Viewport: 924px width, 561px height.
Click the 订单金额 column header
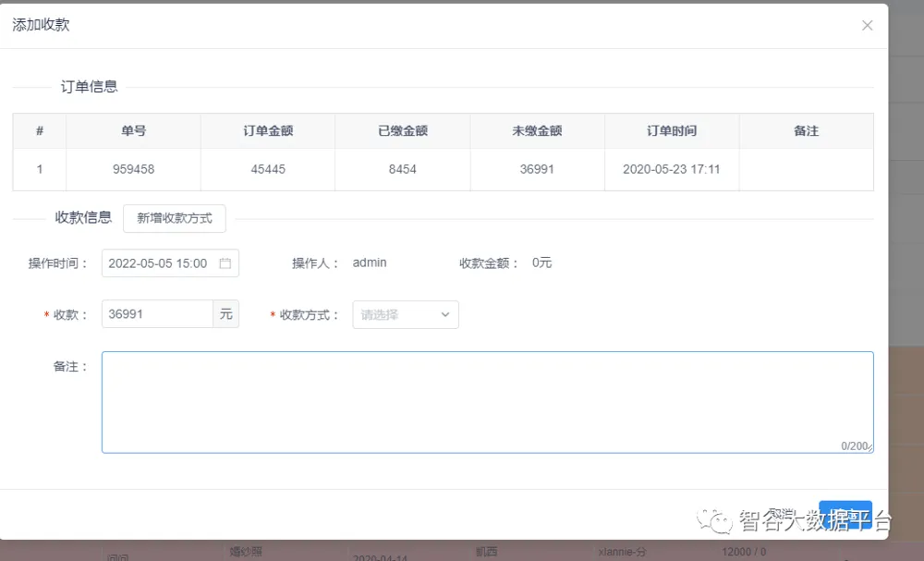[x=268, y=131]
